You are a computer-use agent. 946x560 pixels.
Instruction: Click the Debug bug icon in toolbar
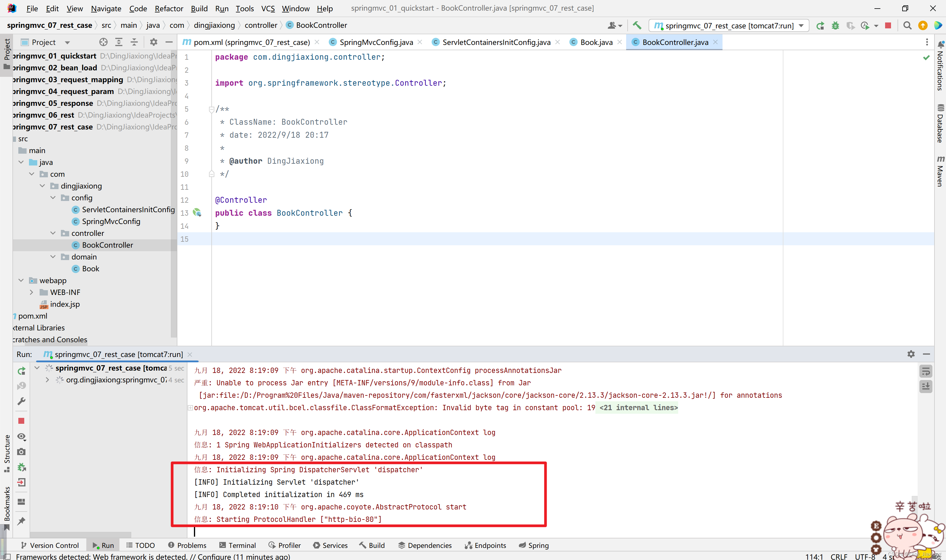pyautogui.click(x=835, y=25)
